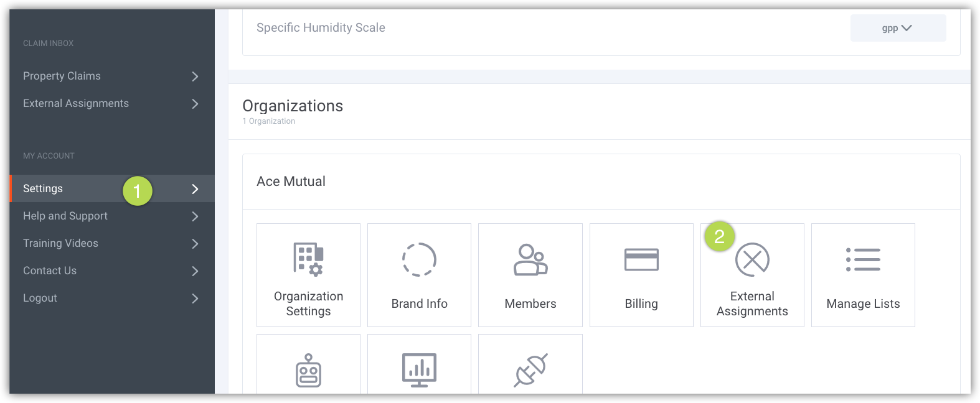Expand Property Claims chevron arrow
The width and height of the screenshot is (980, 403).
pyautogui.click(x=195, y=76)
